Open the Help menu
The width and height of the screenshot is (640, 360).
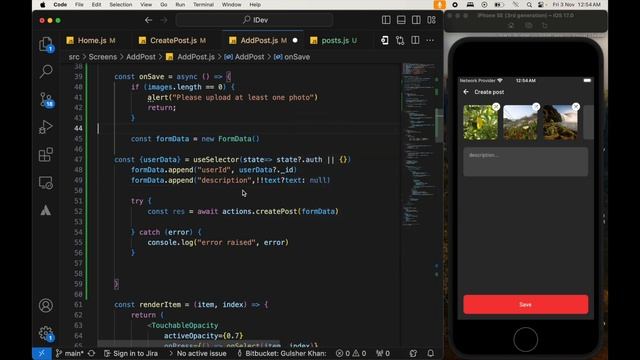point(255,4)
